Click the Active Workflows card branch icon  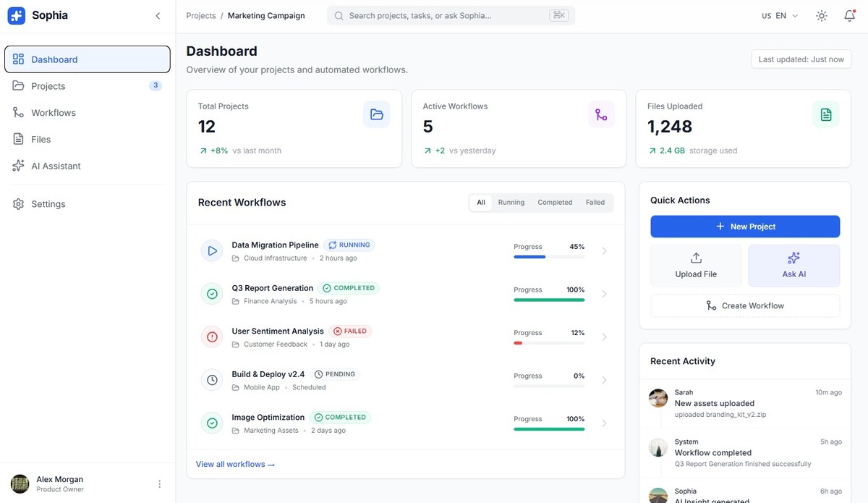(x=601, y=114)
